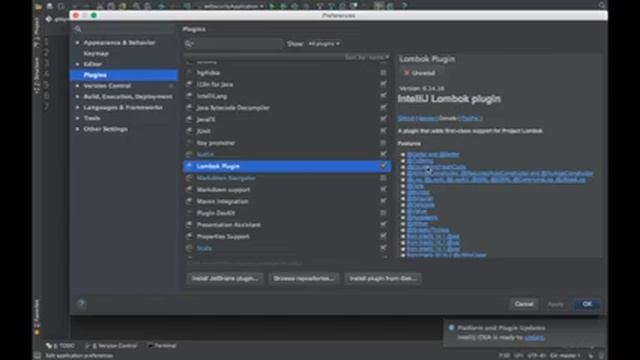Click the green Run icon in IDE toolbar

[x=272, y=6]
